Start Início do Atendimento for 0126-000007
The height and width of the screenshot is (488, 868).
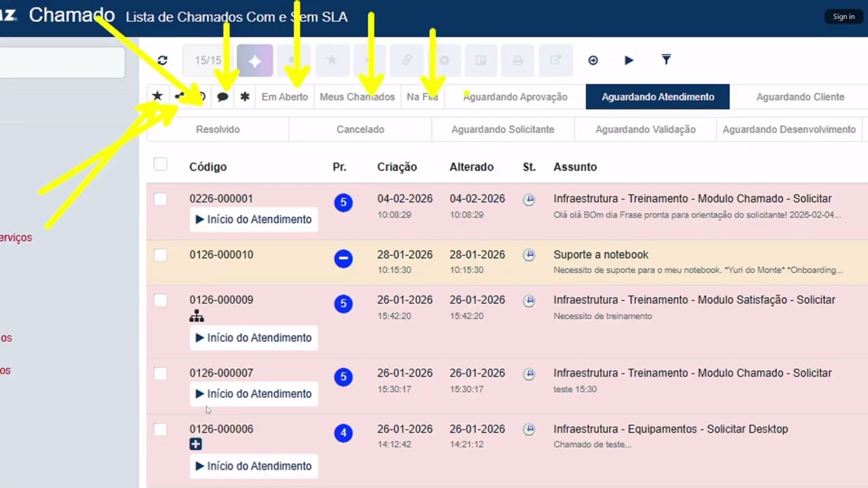pos(254,394)
